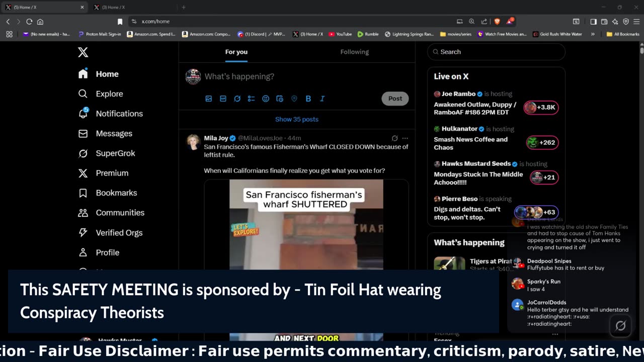The image size is (644, 362).
Task: Open the YouTube bookmark
Action: pyautogui.click(x=340, y=34)
